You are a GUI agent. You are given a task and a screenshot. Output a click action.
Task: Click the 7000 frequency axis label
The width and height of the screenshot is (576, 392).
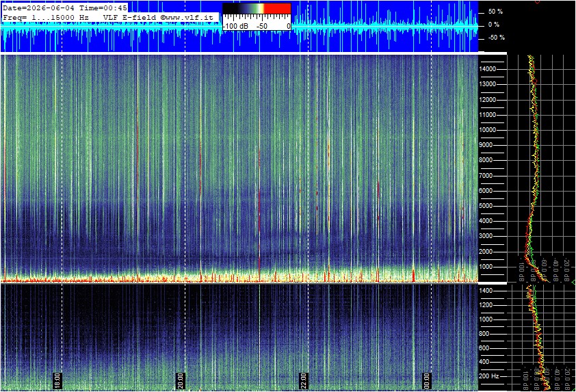[486, 176]
